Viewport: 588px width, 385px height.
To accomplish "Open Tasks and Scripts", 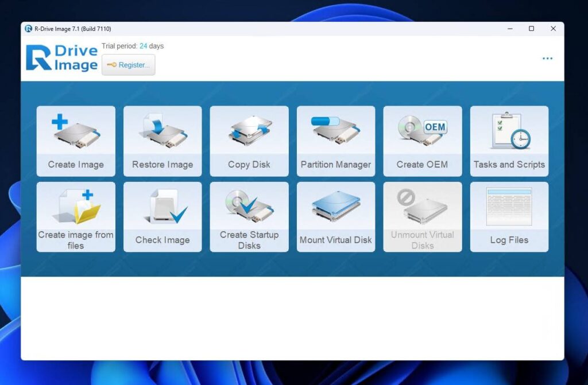I will point(509,141).
